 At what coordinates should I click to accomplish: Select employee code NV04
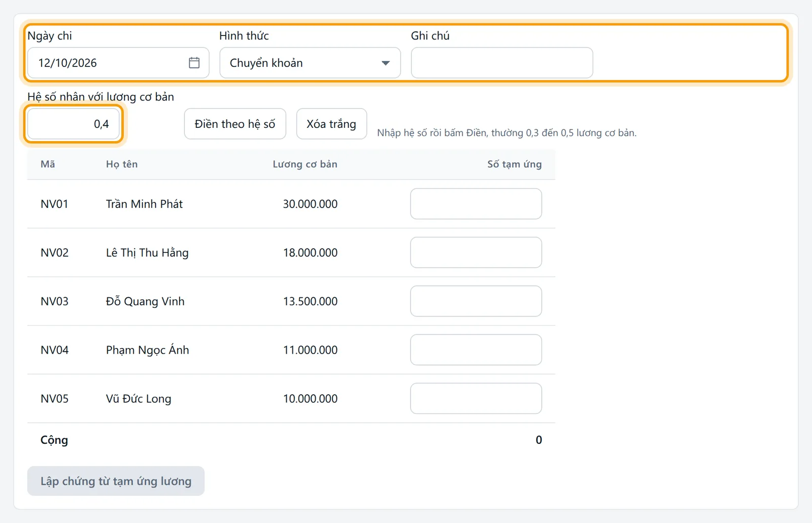[54, 350]
